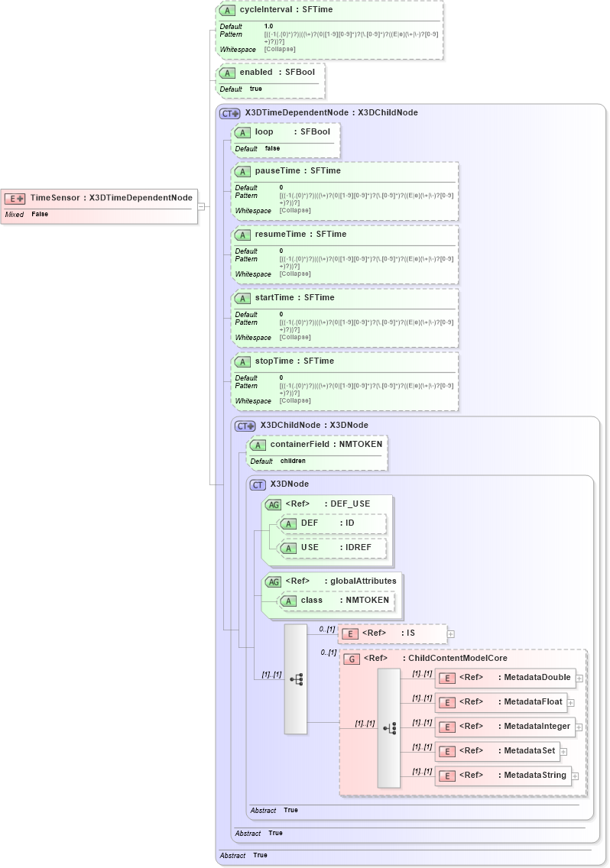Viewport: 610px width, 868px height.
Task: Click the G icon of ChildContentModelCore
Action: pyautogui.click(x=352, y=659)
